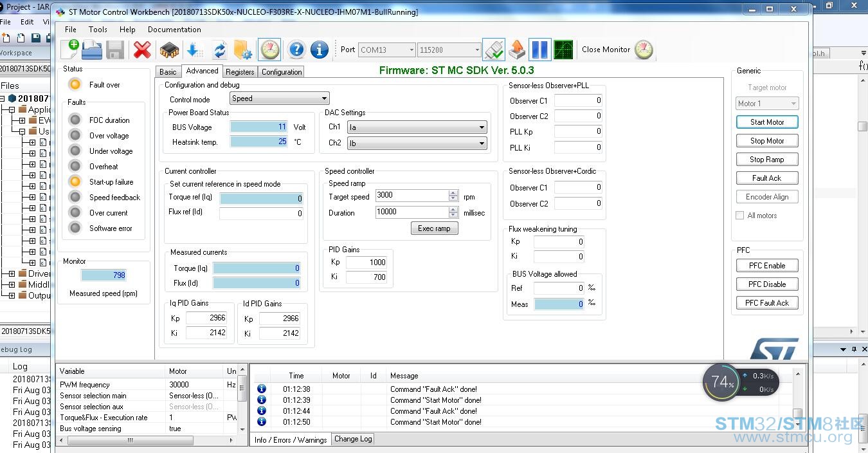Switch to the Basic tab

click(x=168, y=72)
